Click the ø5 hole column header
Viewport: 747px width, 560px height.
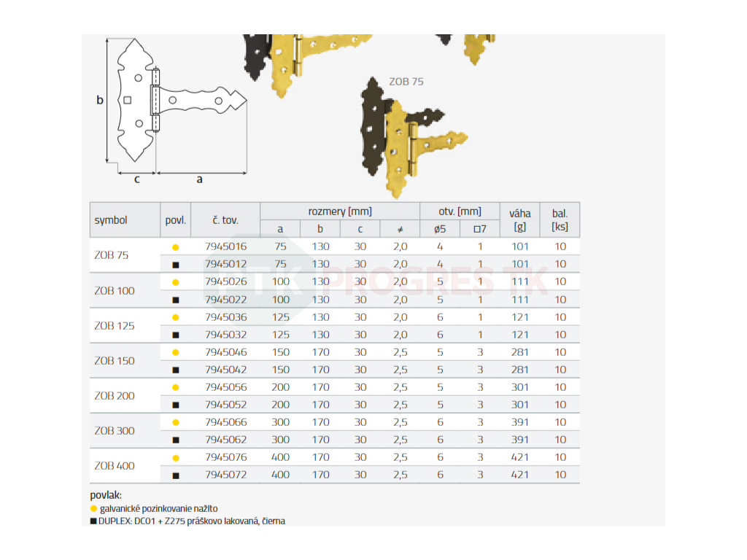coord(440,229)
